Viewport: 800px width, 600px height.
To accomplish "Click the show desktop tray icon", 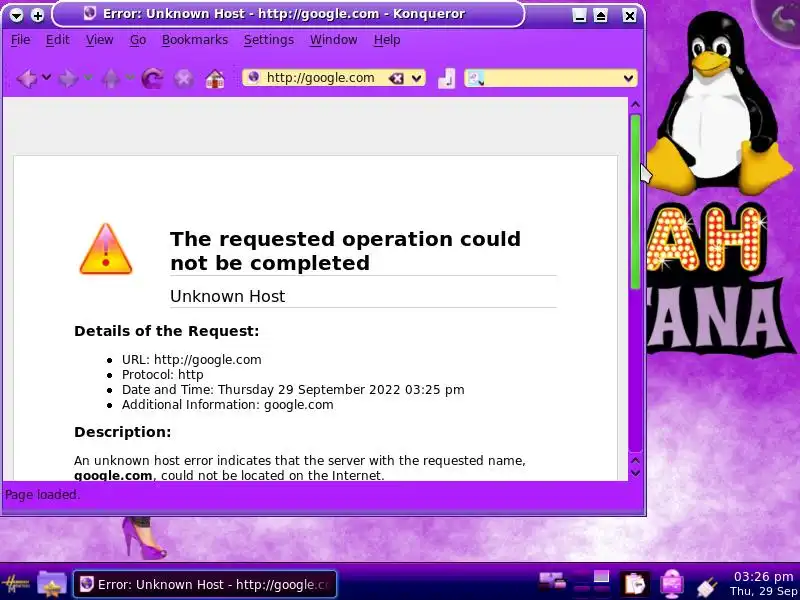I will pyautogui.click(x=553, y=581).
